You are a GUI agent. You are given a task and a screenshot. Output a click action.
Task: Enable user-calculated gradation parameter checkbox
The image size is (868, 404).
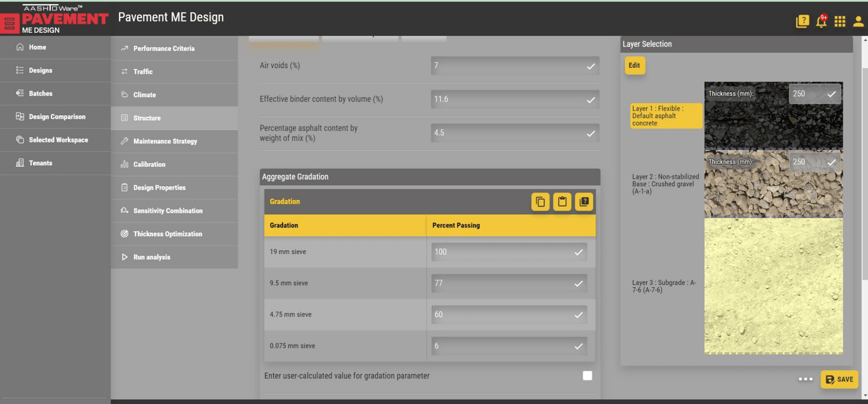pos(588,375)
